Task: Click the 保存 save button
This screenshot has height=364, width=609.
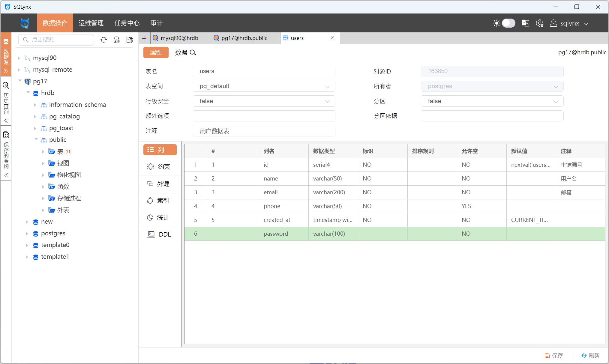Action: tap(554, 355)
